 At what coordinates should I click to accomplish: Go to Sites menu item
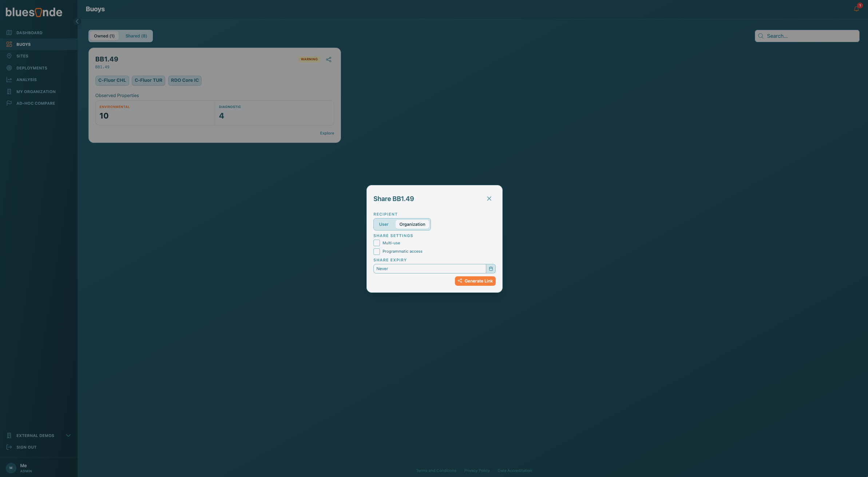coord(22,56)
